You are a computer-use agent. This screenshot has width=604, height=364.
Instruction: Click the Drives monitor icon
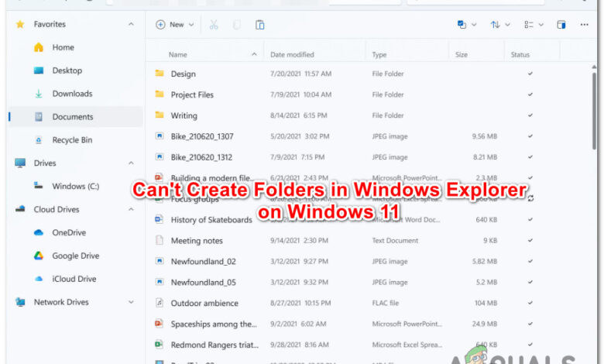click(x=20, y=163)
